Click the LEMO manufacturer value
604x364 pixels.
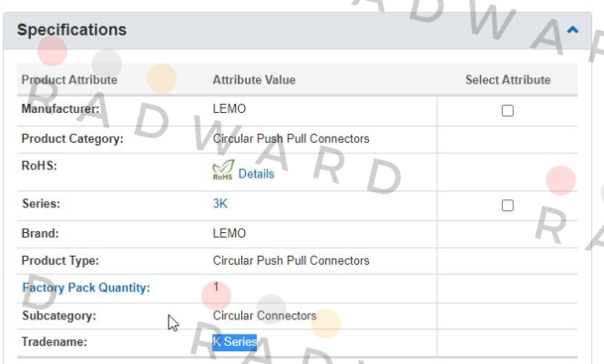tap(229, 109)
